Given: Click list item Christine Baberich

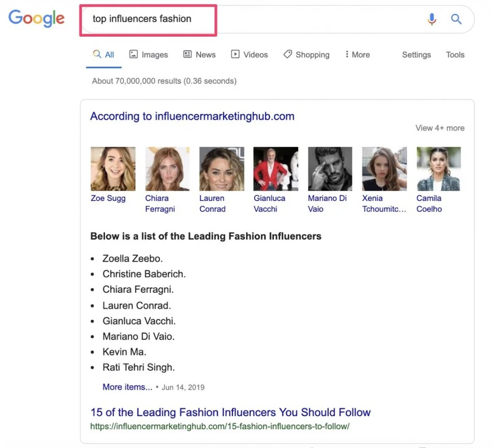Looking at the screenshot, I should tap(144, 274).
